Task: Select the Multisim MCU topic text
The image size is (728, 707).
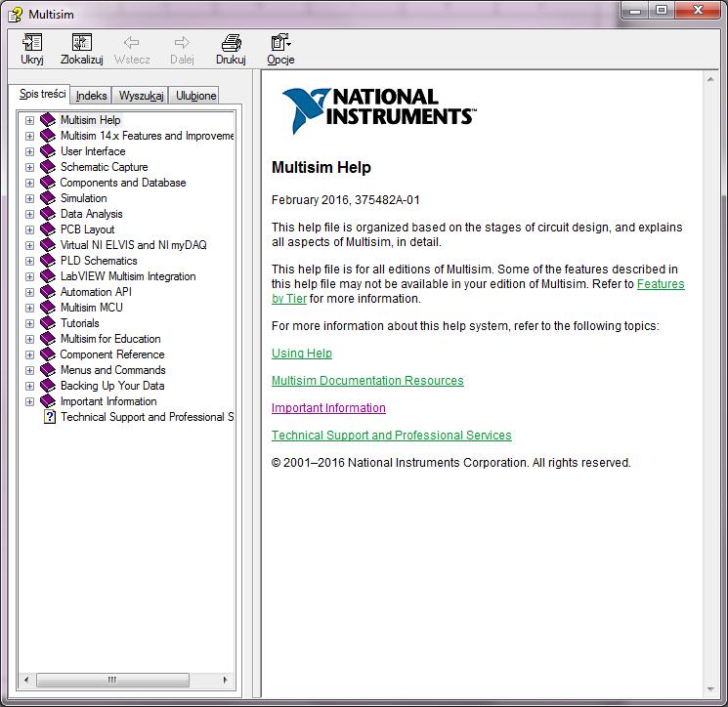Action: (92, 308)
